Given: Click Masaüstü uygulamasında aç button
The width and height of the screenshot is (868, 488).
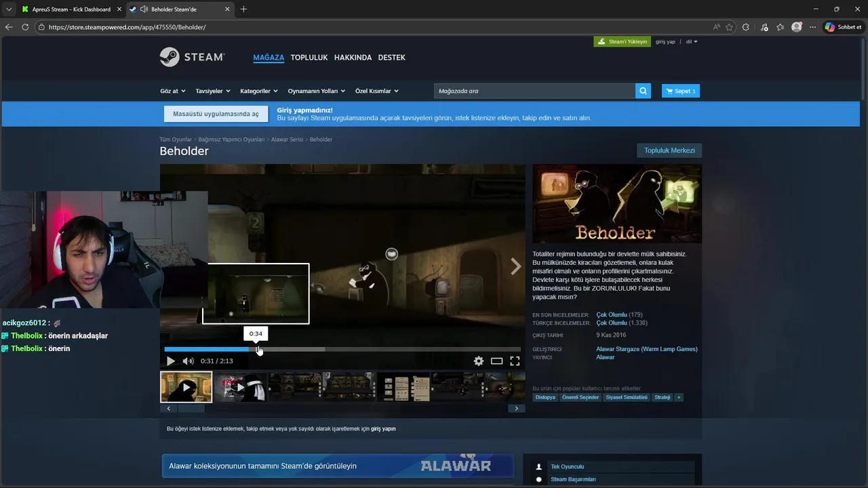Looking at the screenshot, I should pyautogui.click(x=216, y=114).
